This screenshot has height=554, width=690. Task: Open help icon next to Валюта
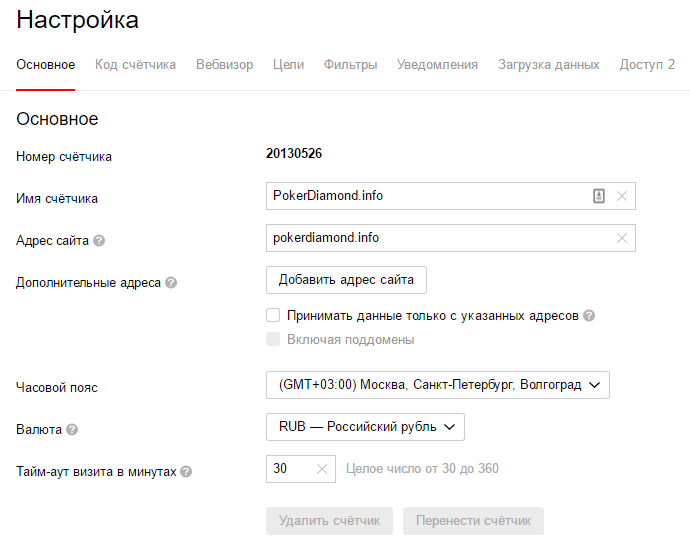pyautogui.click(x=72, y=430)
